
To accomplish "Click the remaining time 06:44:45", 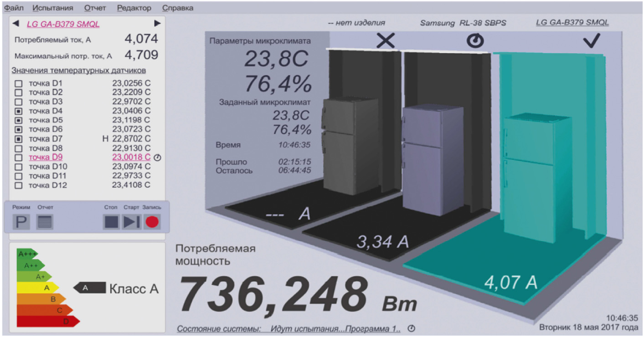I will (x=295, y=170).
